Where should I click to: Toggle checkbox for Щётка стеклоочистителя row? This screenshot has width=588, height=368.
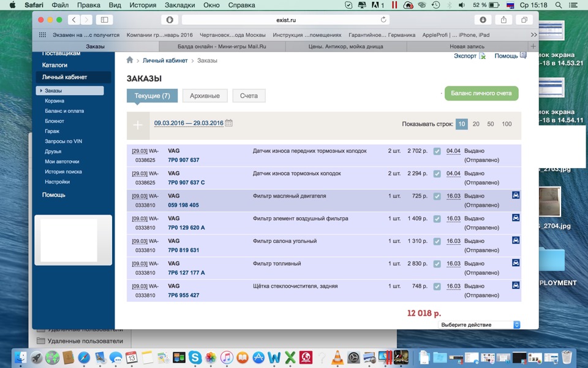coord(437,286)
